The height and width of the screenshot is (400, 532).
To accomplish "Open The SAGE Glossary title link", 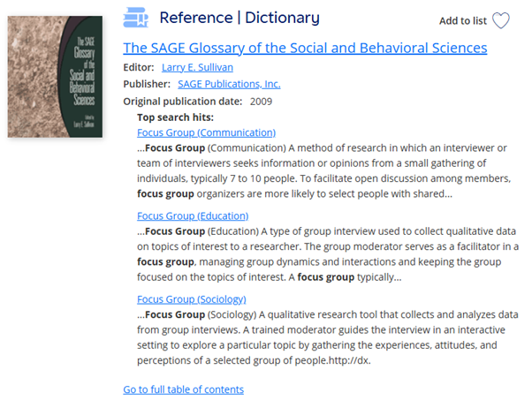I will click(x=305, y=48).
